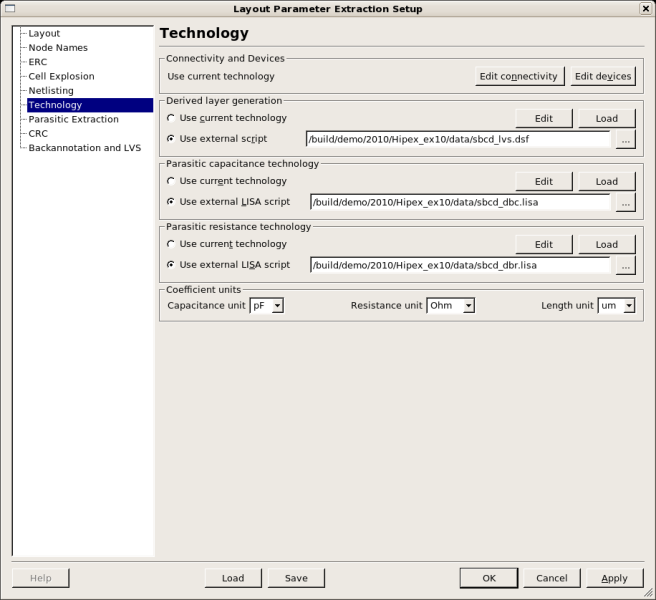Click the window menu icon in title bar
Image resolution: width=656 pixels, height=600 pixels.
click(10, 9)
